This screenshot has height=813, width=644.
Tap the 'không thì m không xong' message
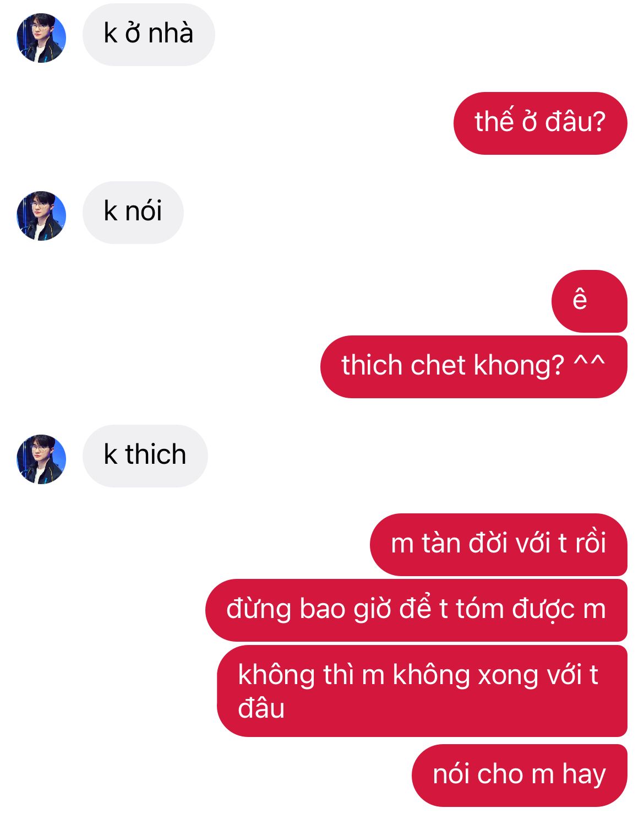(422, 691)
